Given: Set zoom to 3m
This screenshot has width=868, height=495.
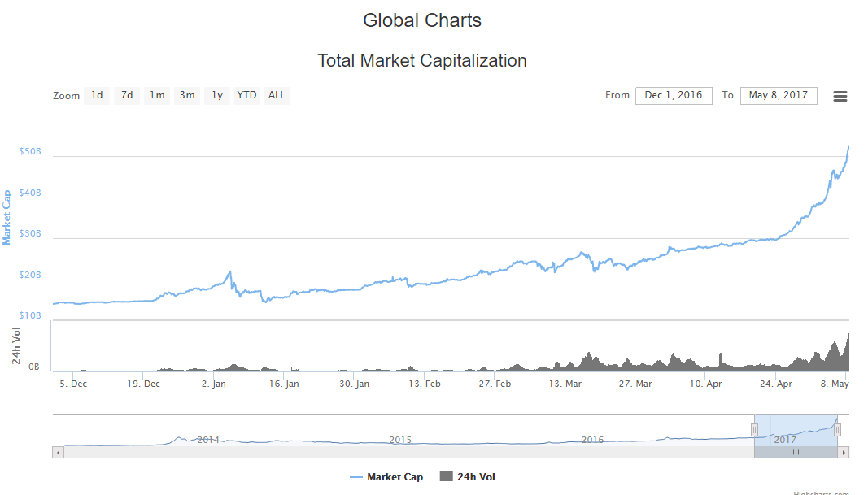Looking at the screenshot, I should click(187, 95).
